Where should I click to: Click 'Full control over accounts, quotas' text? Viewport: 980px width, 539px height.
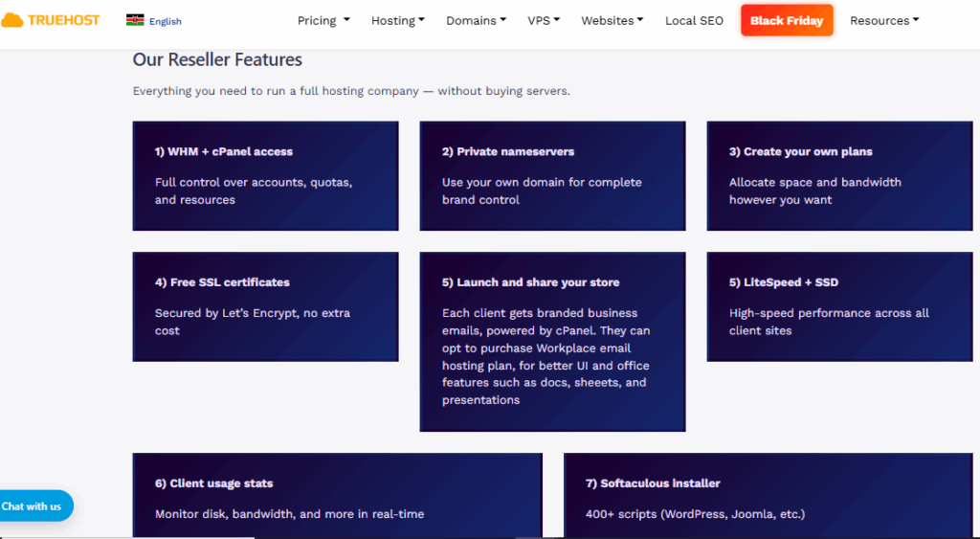pos(254,191)
